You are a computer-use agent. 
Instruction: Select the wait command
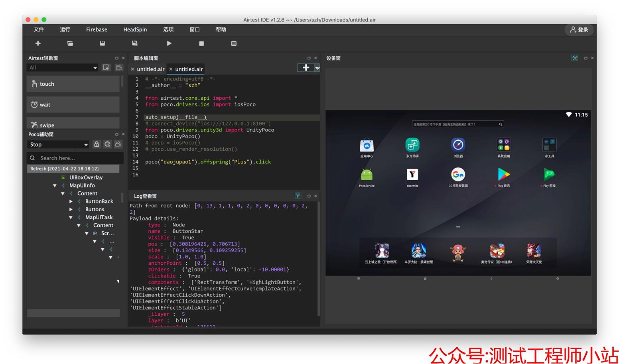(x=73, y=105)
